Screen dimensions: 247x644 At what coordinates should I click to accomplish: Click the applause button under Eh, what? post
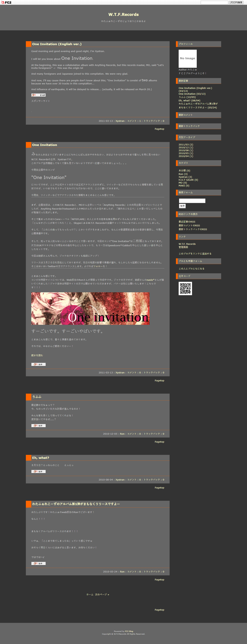coord(38,471)
